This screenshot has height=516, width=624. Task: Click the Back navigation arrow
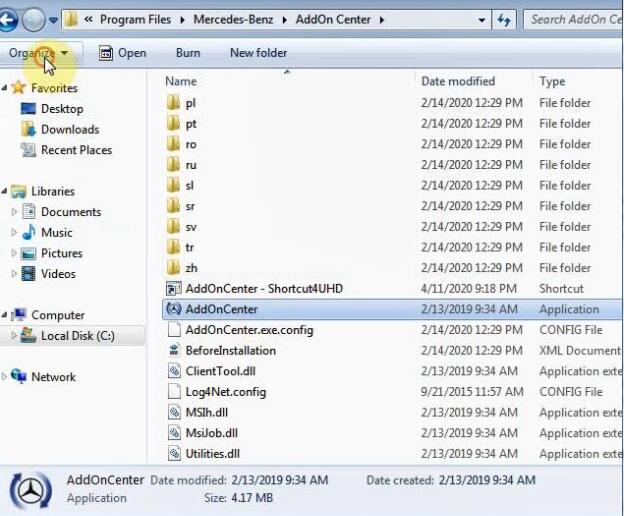pyautogui.click(x=7, y=20)
